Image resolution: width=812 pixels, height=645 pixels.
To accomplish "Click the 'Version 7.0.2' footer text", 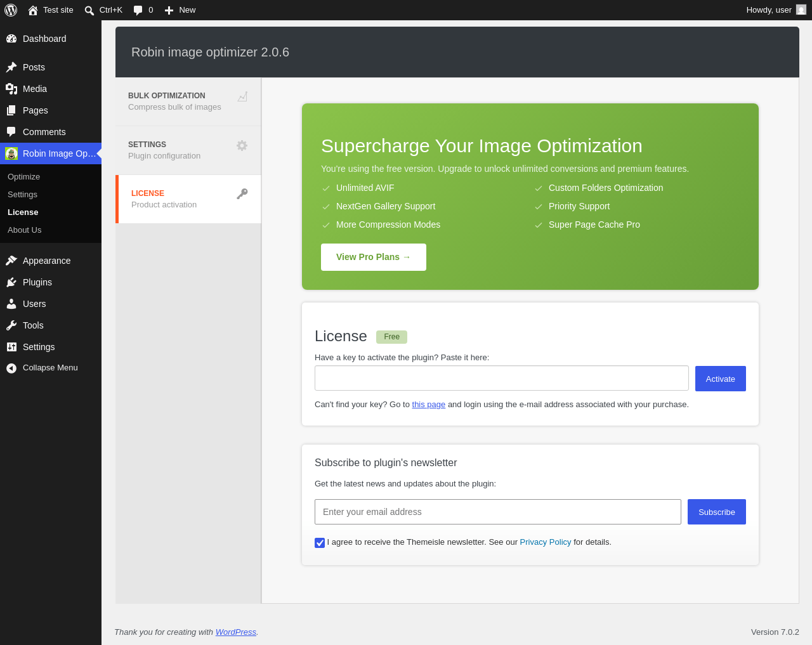I will [775, 632].
